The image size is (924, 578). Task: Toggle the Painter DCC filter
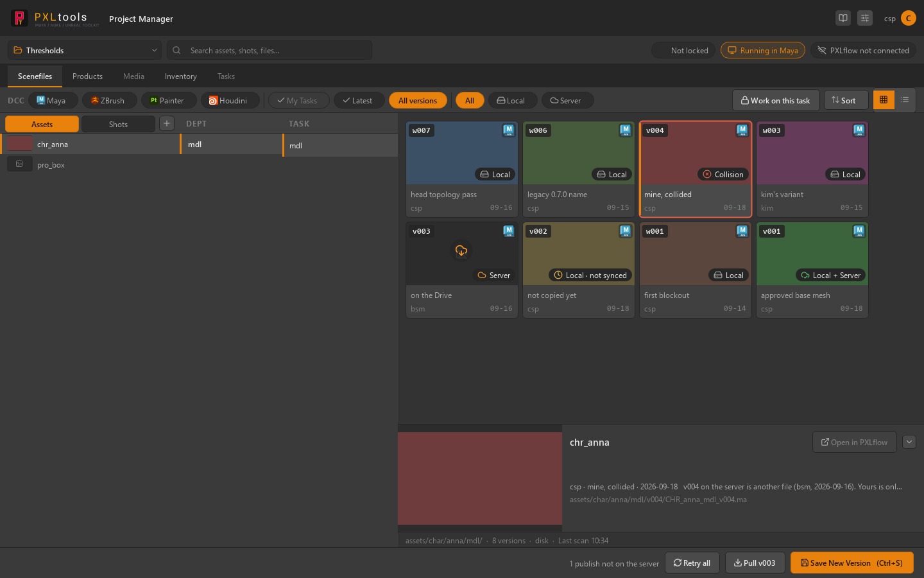(169, 100)
